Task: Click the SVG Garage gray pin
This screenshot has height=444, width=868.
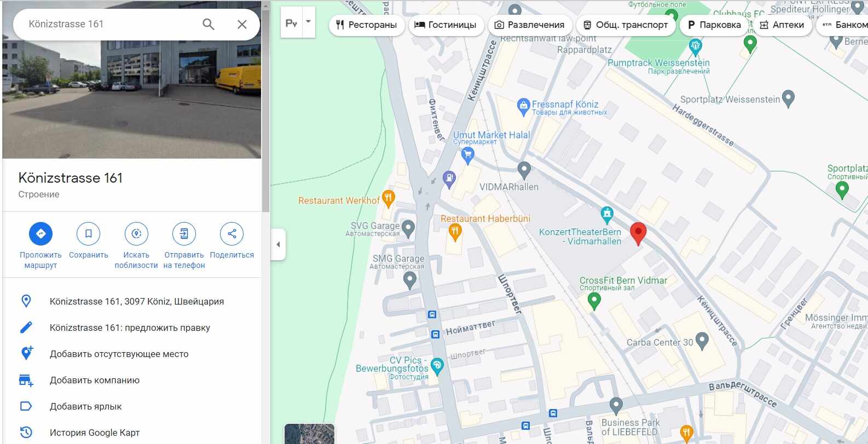Action: pyautogui.click(x=408, y=227)
